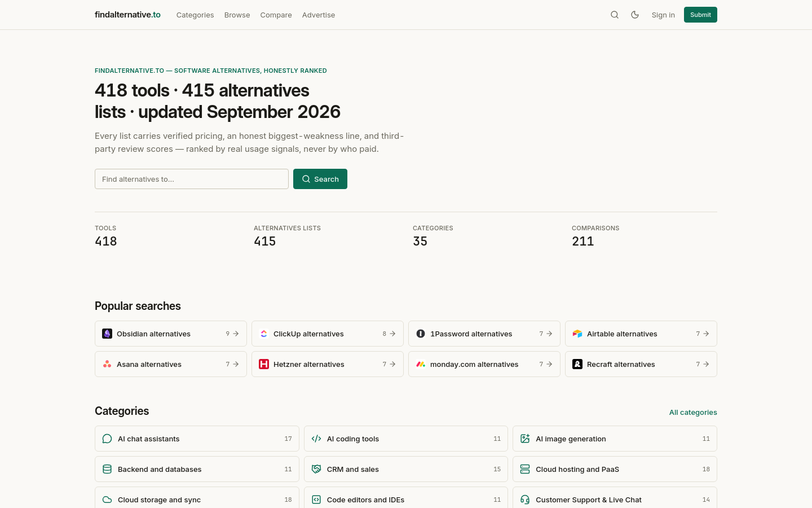Open the All categories link
Screen dimensions: 812x508
693,412
